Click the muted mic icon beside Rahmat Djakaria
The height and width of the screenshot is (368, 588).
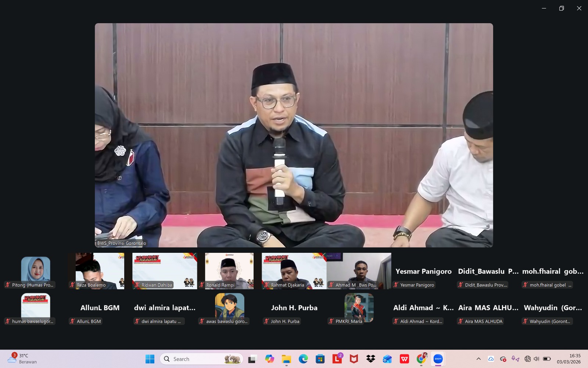(266, 285)
